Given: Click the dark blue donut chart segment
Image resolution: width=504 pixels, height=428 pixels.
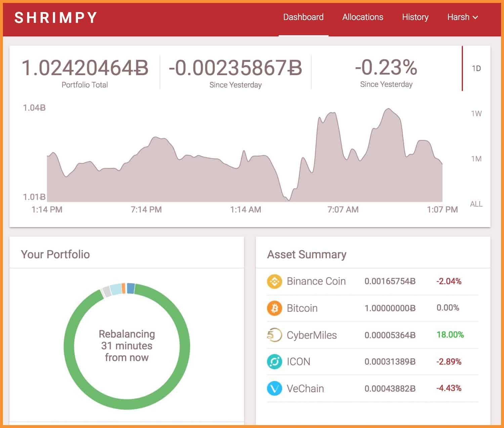Looking at the screenshot, I should point(131,288).
